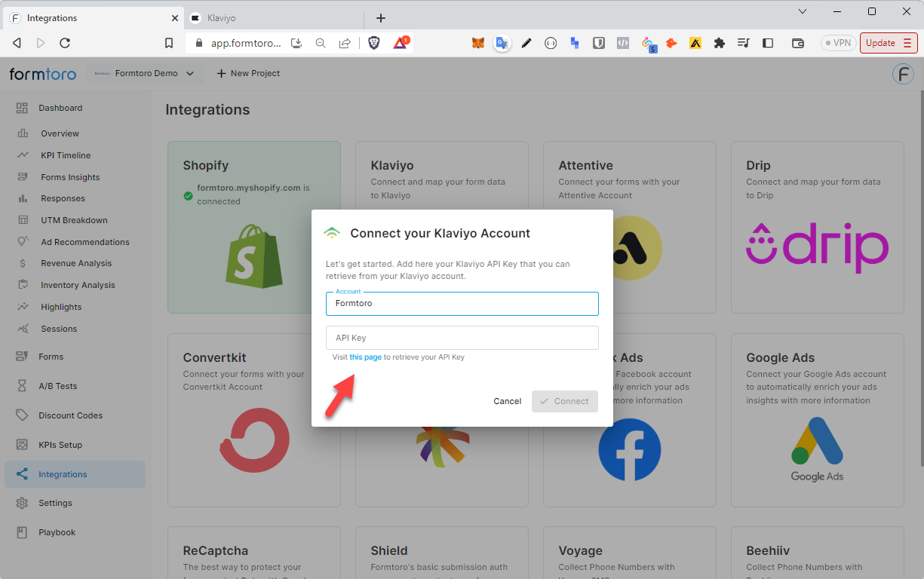The width and height of the screenshot is (924, 579).
Task: Close the Integrations browser tab
Action: (174, 18)
